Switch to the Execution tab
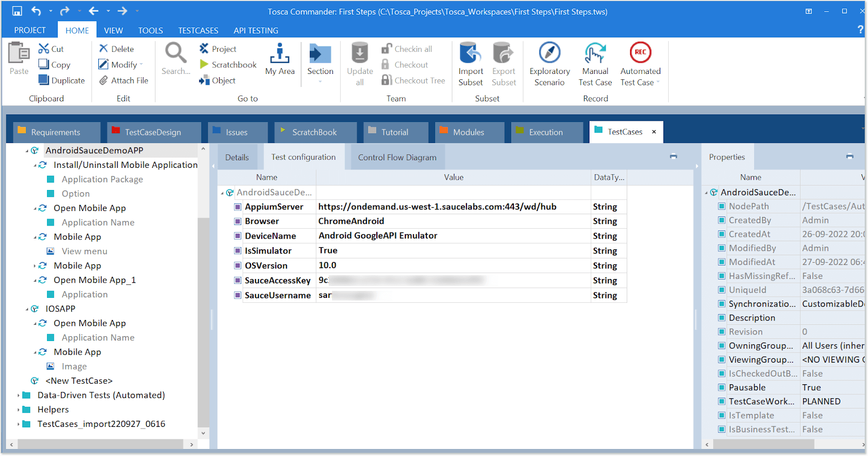The width and height of the screenshot is (868, 456). click(x=546, y=132)
